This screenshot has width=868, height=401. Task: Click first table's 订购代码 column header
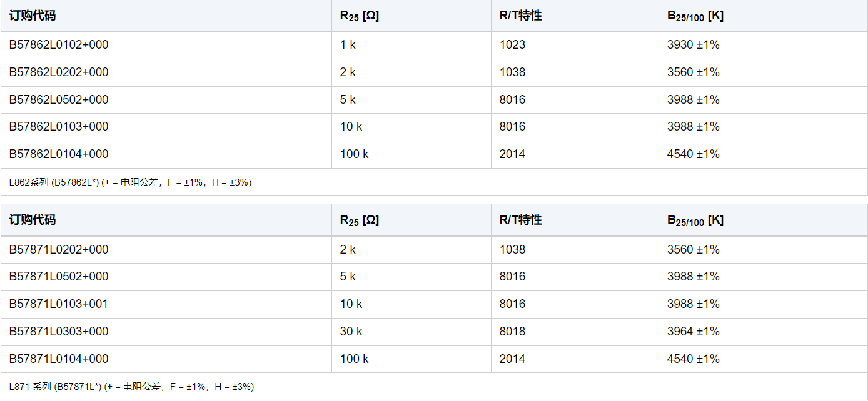click(33, 16)
